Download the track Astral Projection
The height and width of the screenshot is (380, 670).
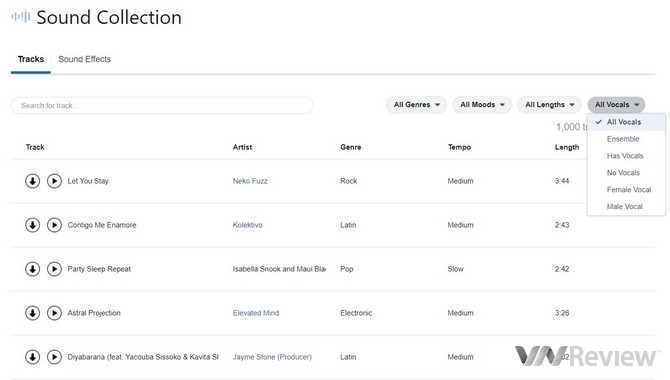pyautogui.click(x=32, y=313)
